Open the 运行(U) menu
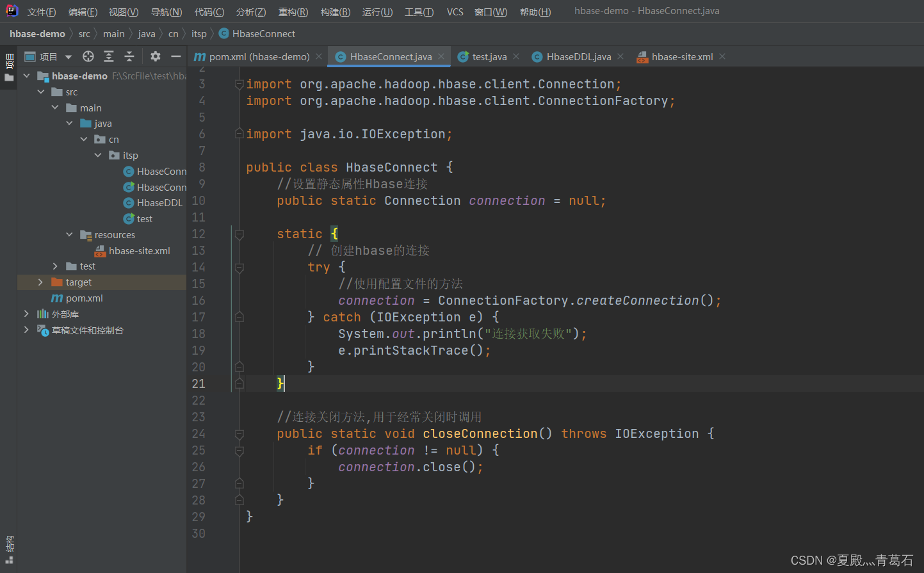This screenshot has height=573, width=924. 377,12
